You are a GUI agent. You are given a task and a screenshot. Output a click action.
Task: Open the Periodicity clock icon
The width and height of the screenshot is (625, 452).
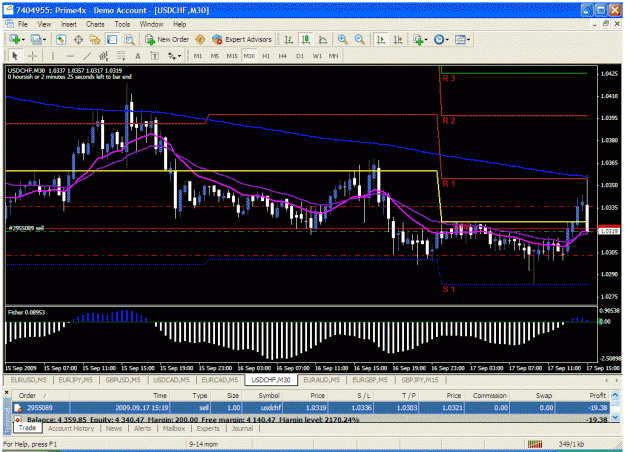coord(439,39)
